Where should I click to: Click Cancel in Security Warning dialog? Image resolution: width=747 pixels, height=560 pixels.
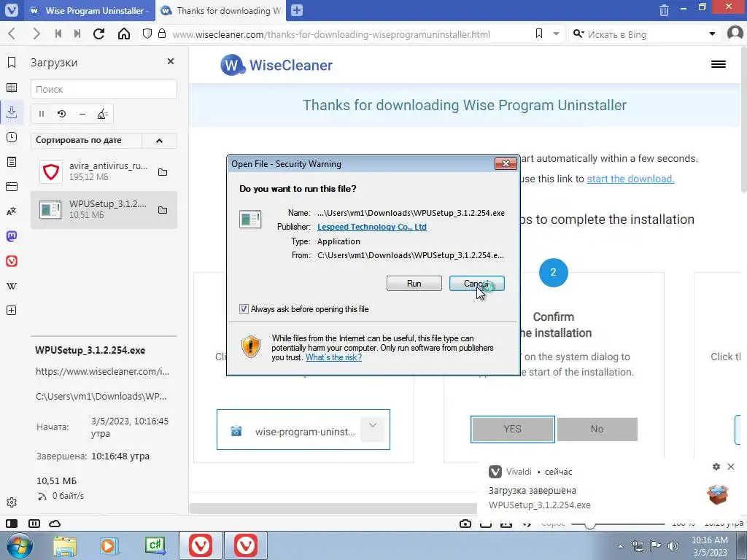[477, 284]
